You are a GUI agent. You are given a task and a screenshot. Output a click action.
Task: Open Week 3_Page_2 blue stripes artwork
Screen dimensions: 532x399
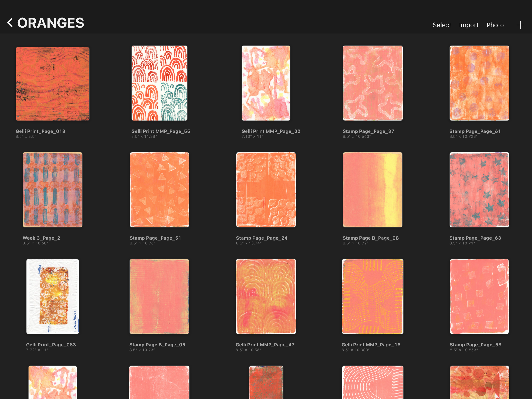(52, 190)
